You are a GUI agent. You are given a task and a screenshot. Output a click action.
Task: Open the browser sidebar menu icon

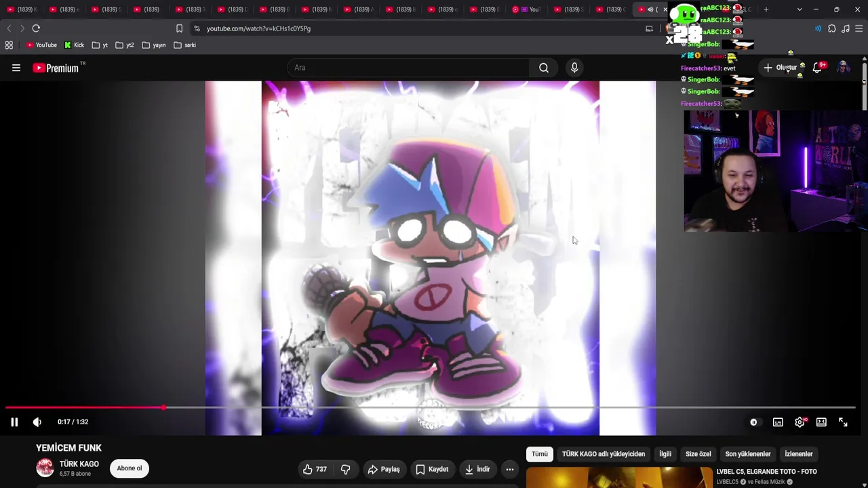click(859, 28)
